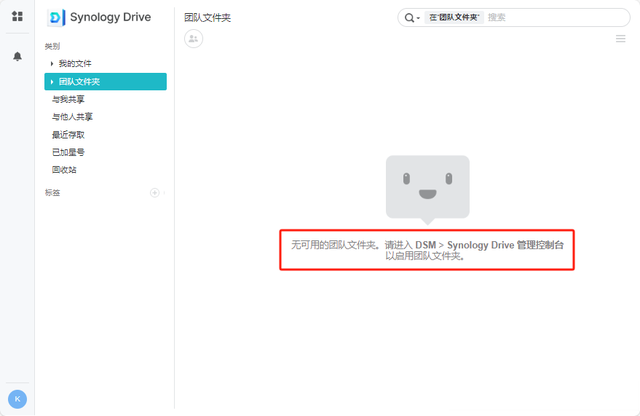Open 最近存取 category
The image size is (640, 416).
(x=68, y=135)
